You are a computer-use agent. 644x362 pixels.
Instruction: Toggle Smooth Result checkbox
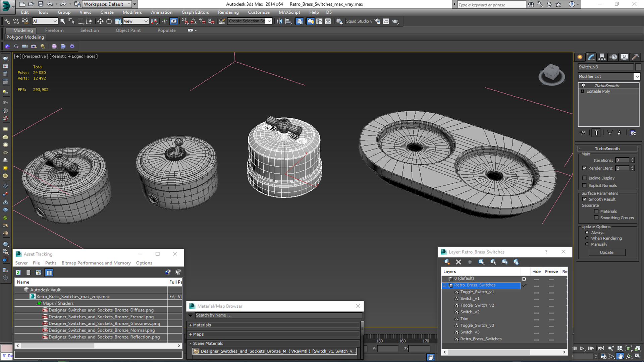click(x=585, y=199)
